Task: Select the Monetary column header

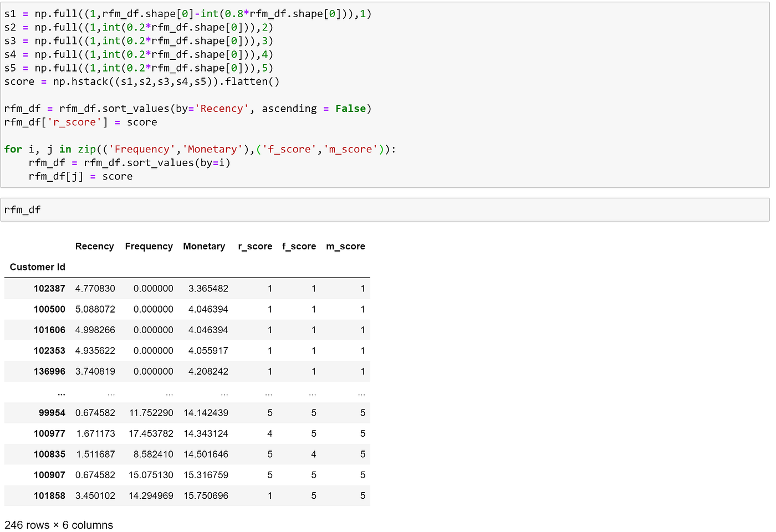Action: pos(204,246)
